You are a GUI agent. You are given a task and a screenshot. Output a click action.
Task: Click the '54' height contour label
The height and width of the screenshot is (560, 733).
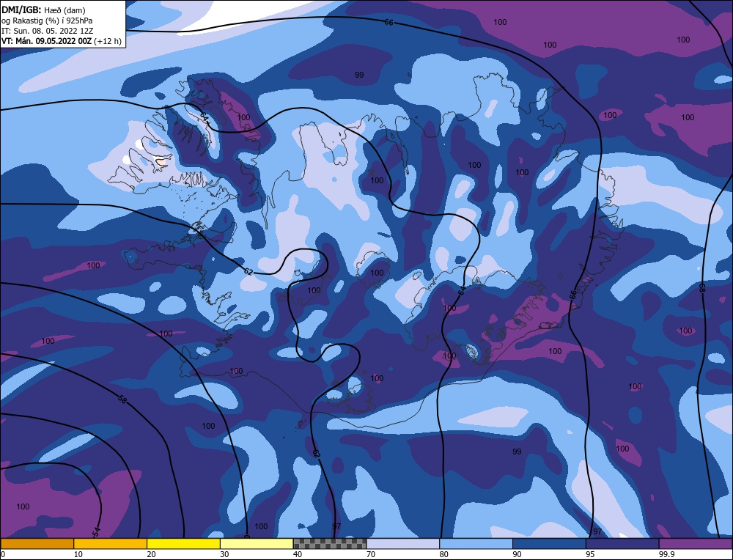[97, 531]
